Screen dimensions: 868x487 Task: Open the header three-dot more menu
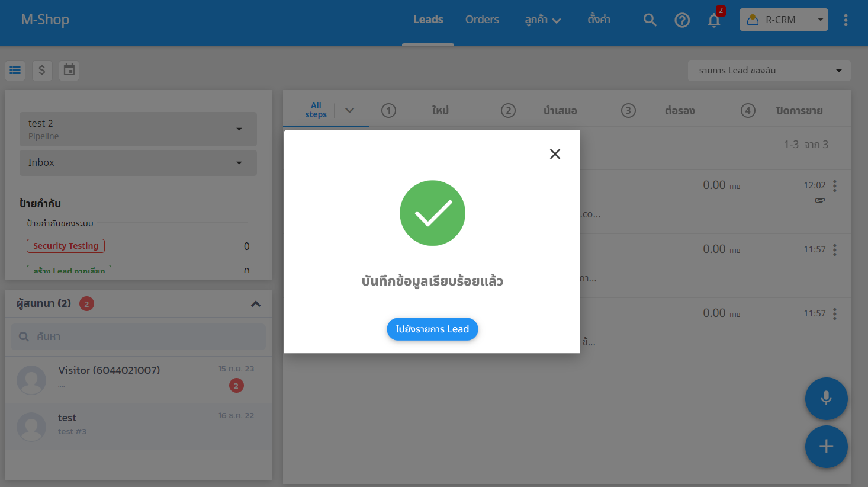846,20
